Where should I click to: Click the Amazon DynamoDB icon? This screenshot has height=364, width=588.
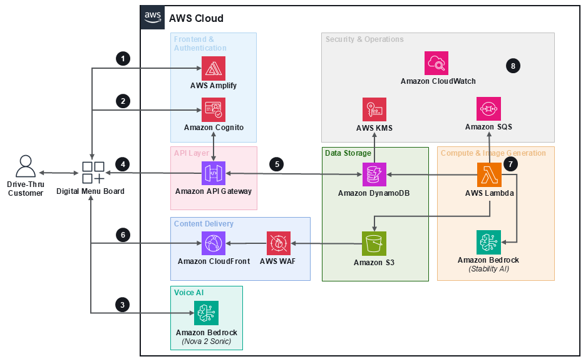(374, 174)
